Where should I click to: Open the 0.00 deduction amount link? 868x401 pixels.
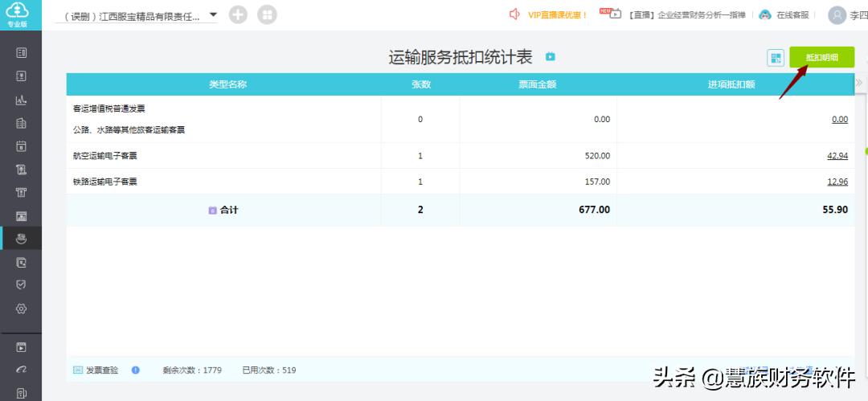(x=840, y=119)
